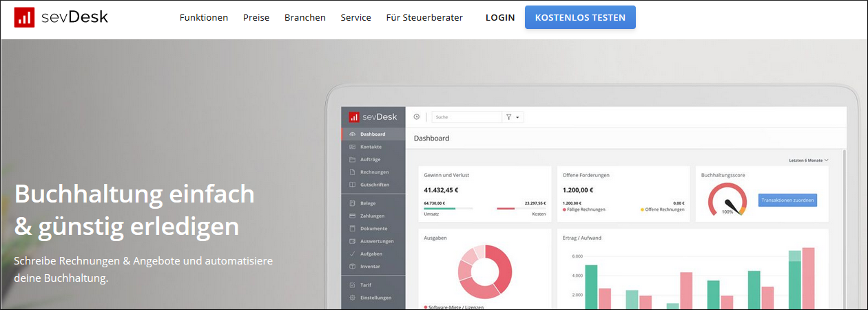Screen dimensions: 868x310
Task: Go to Für Steuerberater
Action: pyautogui.click(x=424, y=17)
